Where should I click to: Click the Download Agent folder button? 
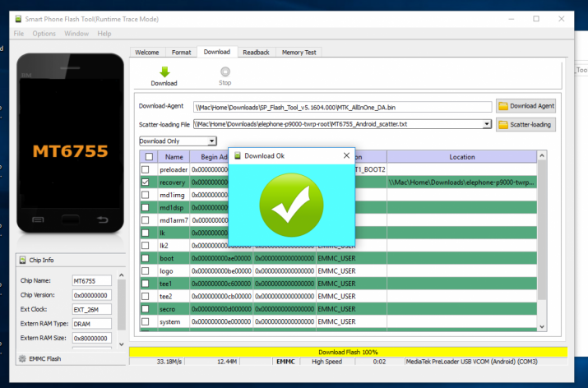(526, 106)
